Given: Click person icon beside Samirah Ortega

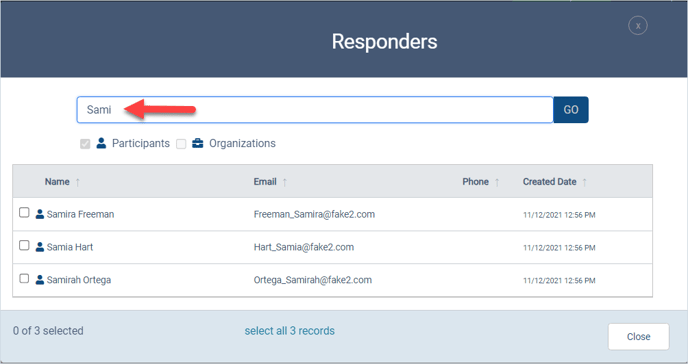Looking at the screenshot, I should click(x=39, y=280).
